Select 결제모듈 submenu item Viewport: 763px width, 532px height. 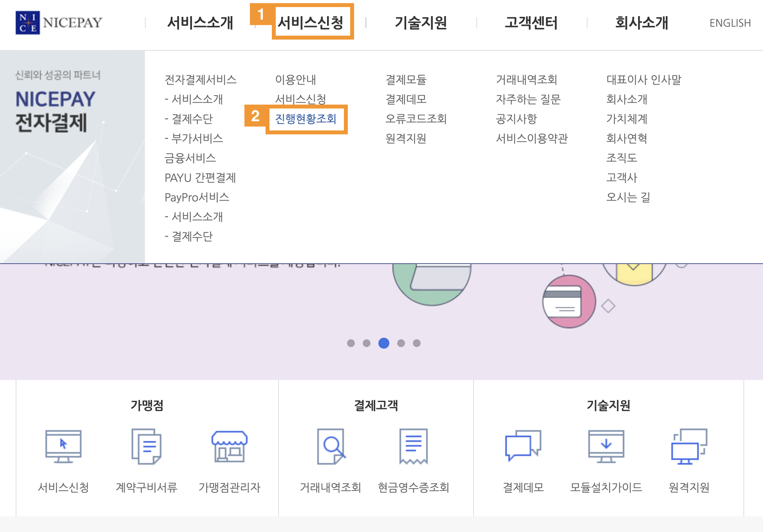[406, 80]
